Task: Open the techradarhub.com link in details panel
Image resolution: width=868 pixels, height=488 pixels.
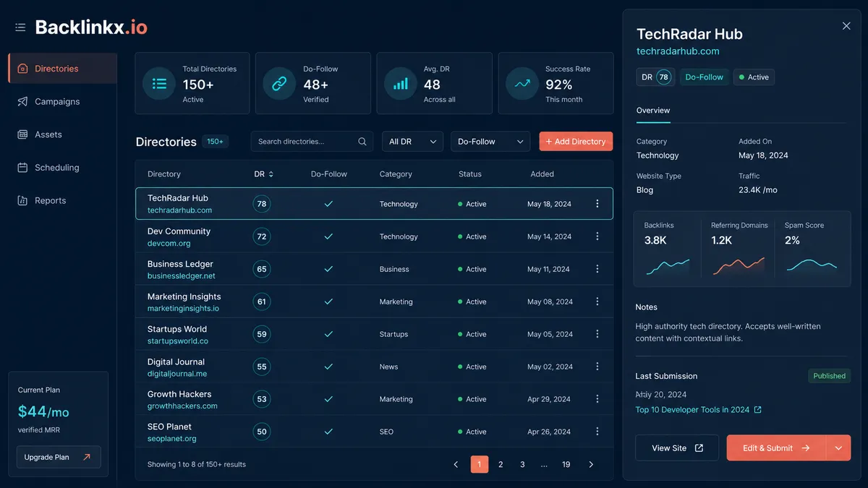Action: (678, 51)
